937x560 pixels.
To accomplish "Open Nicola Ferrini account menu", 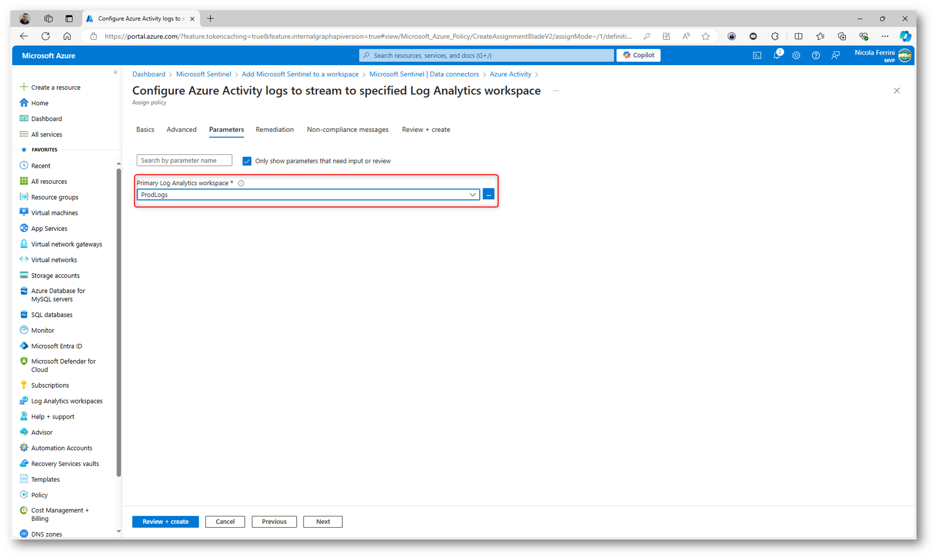I will (x=883, y=55).
